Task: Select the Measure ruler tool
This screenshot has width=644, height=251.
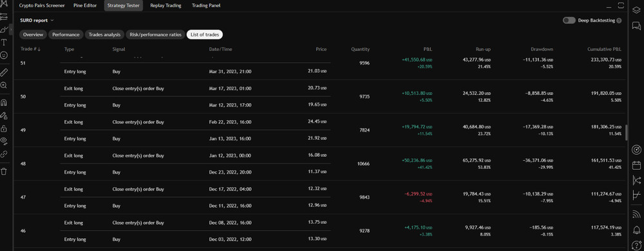Action: [x=4, y=73]
